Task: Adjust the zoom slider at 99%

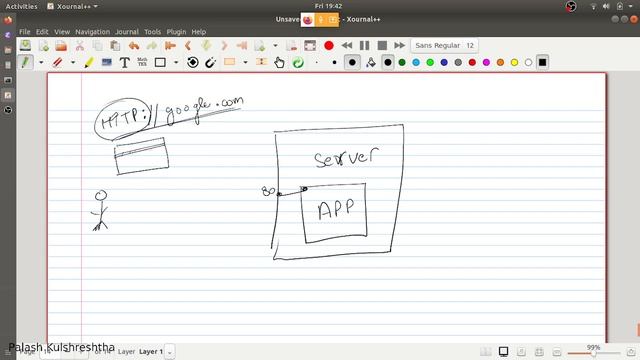Action: click(x=594, y=353)
